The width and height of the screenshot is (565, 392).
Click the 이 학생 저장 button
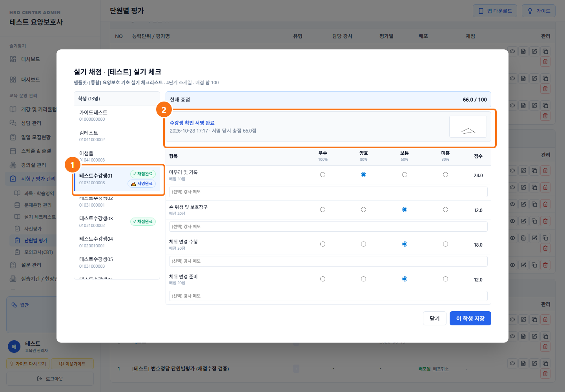click(x=470, y=318)
